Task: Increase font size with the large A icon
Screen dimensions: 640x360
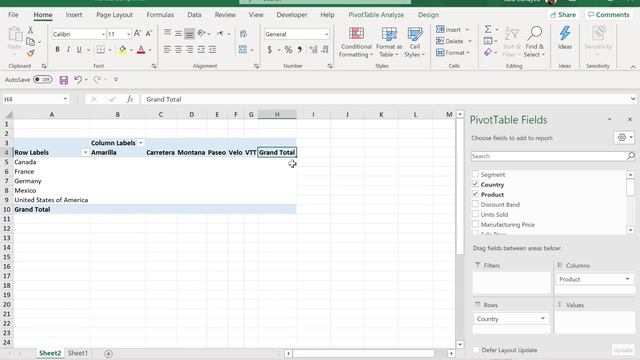Action: pyautogui.click(x=137, y=34)
